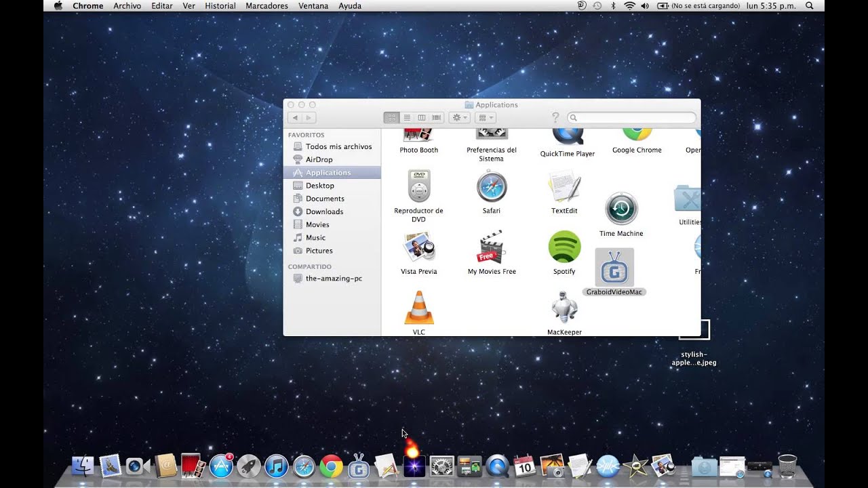The image size is (868, 488).
Task: Open iPhoto from the Dock
Action: click(552, 466)
